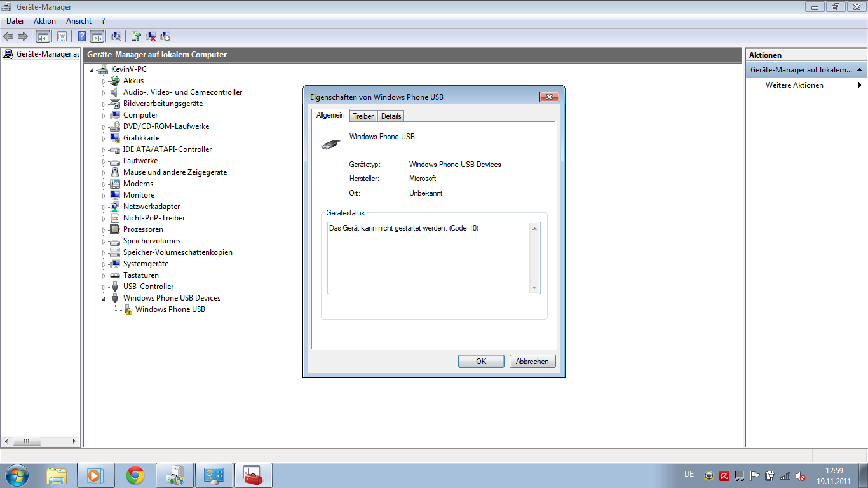Open the ? help menu
This screenshot has height=488, width=868.
point(103,21)
